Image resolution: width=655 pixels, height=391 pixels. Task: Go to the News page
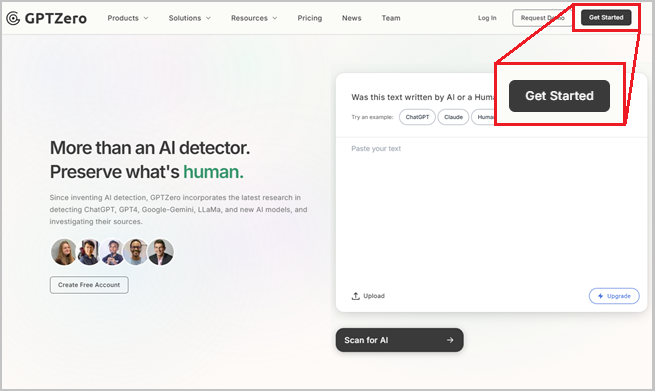point(351,18)
